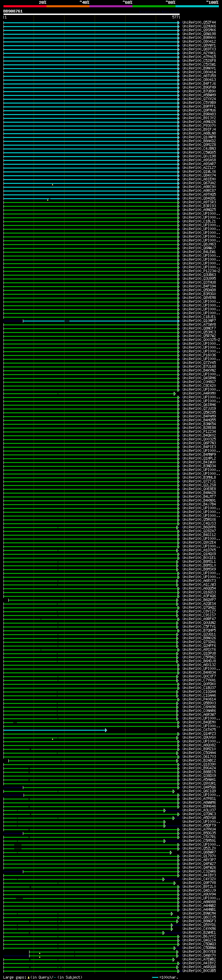Screen dimensions: 222x980
Task: Click the red 20% legend color segment
Action: click(25, 6)
